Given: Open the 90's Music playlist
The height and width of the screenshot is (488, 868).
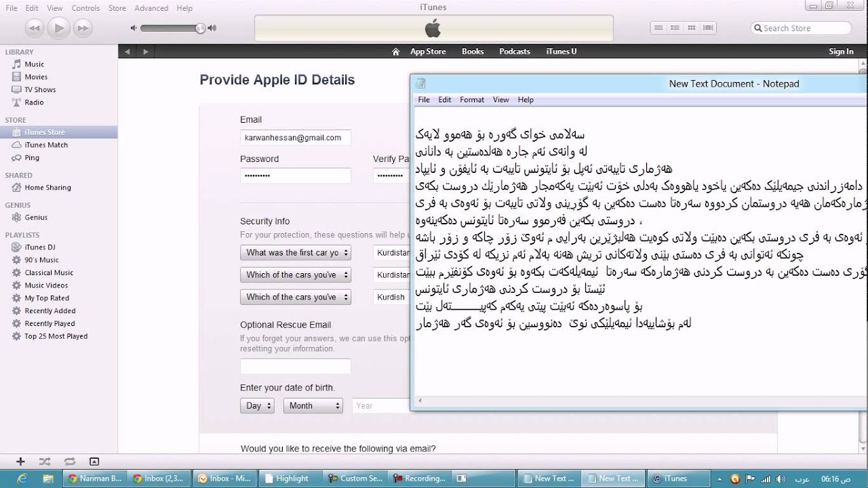Looking at the screenshot, I should point(41,260).
